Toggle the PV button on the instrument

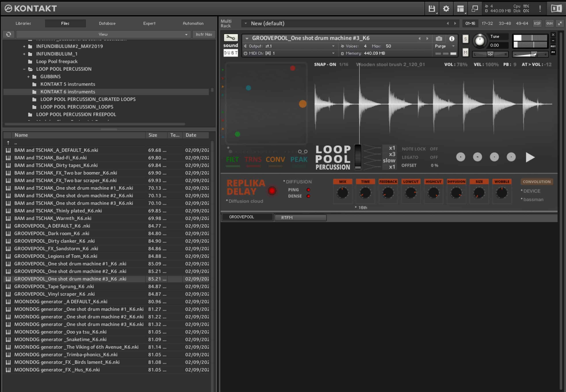pyautogui.click(x=553, y=52)
